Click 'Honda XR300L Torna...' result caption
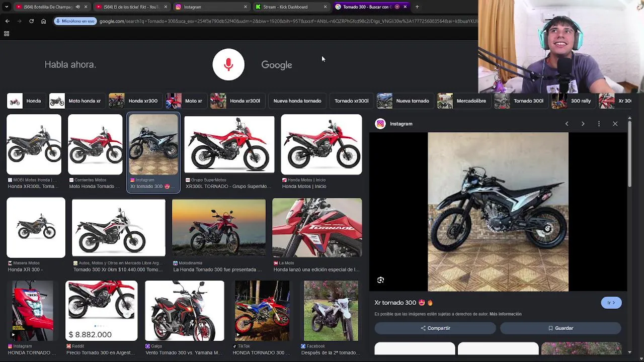This screenshot has width=644, height=362. click(33, 187)
